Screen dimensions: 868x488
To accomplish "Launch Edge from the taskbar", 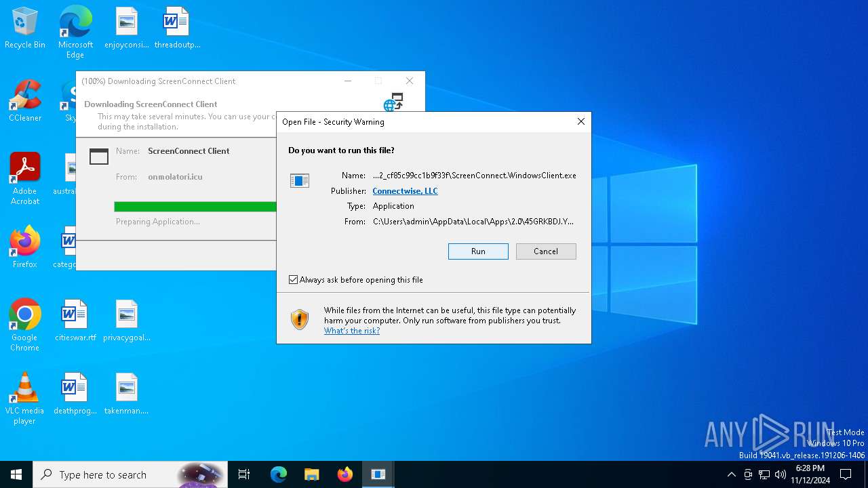I will [279, 474].
